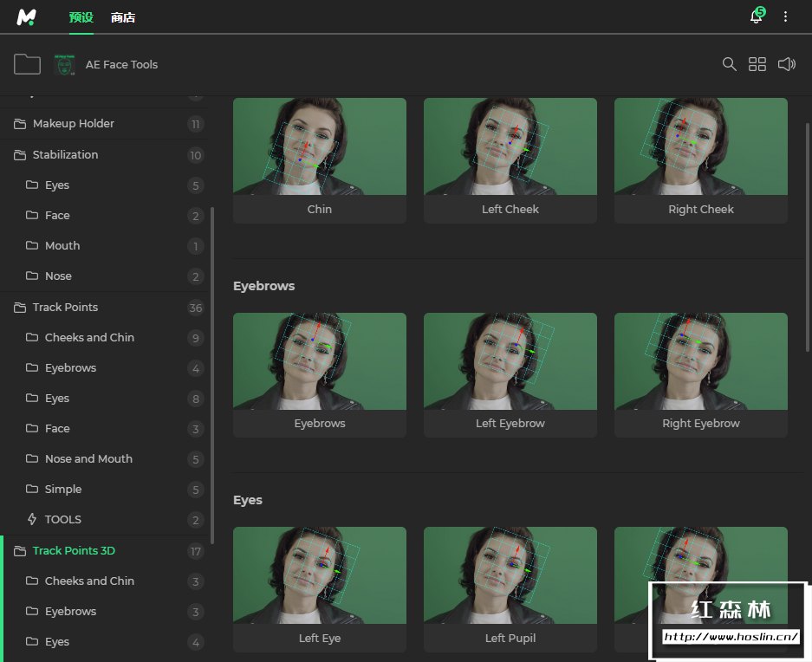Collapse the Track Points folder
The width and height of the screenshot is (812, 662).
(65, 308)
